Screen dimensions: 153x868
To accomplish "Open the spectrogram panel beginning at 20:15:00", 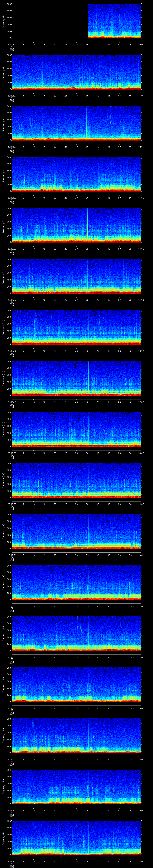I will coord(77,327).
